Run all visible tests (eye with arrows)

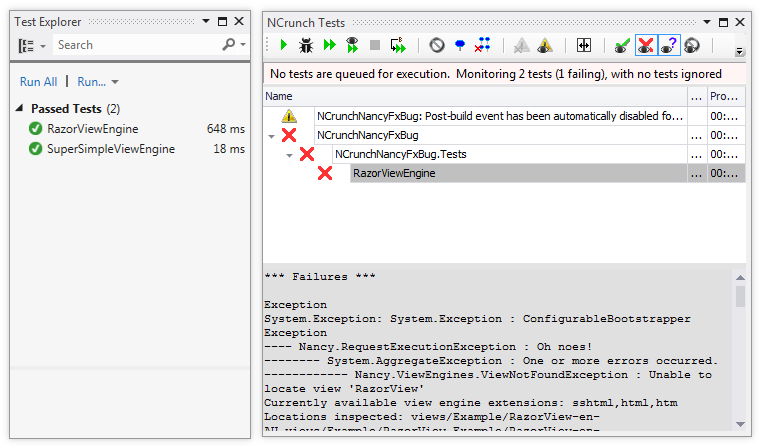pos(352,45)
